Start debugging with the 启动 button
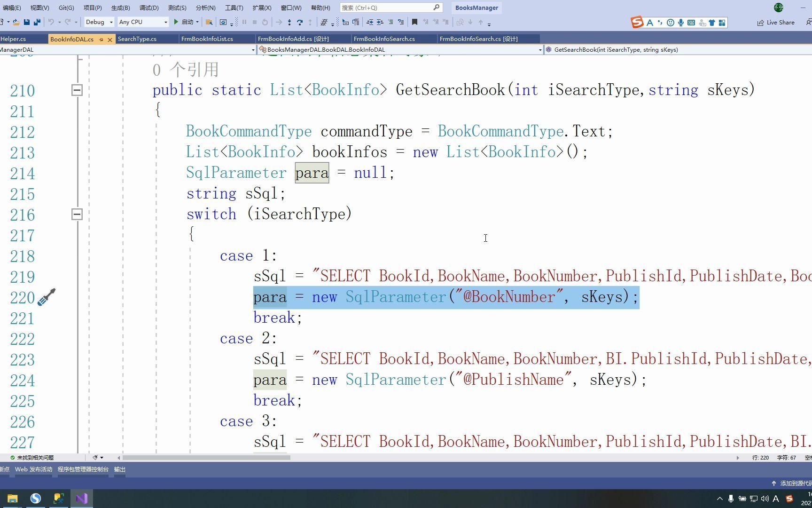 [x=187, y=22]
